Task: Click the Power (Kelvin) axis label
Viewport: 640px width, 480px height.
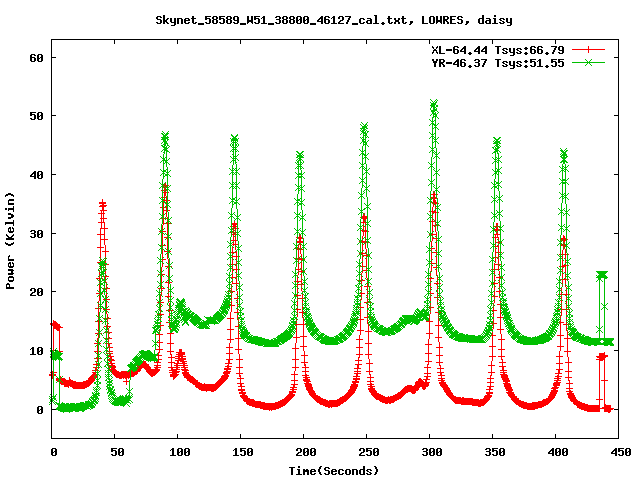Action: 10,241
